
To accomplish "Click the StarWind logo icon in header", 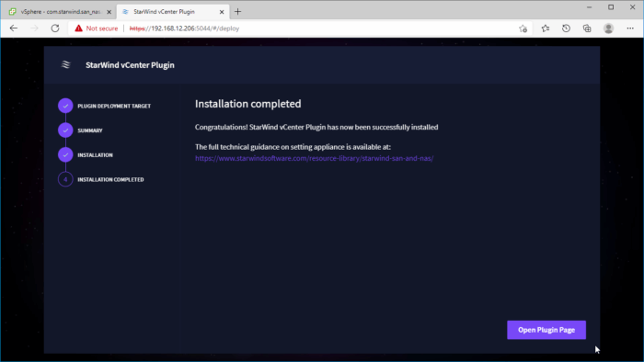I will point(65,65).
